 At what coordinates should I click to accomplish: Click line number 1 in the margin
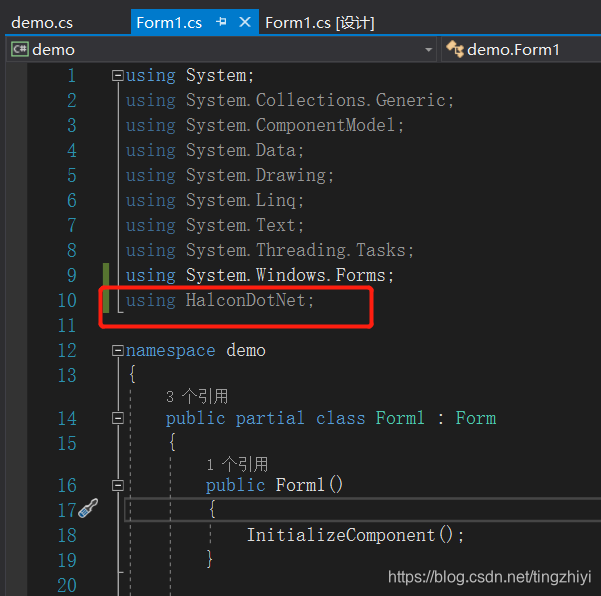tap(72, 76)
